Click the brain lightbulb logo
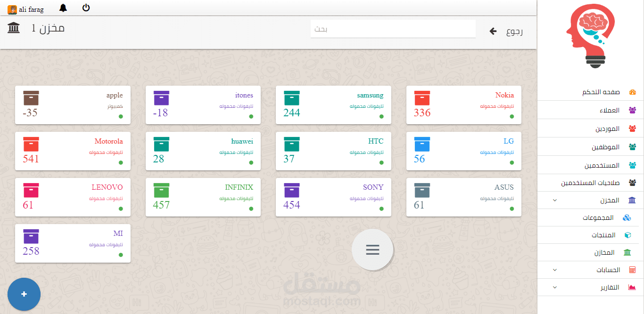 590,37
